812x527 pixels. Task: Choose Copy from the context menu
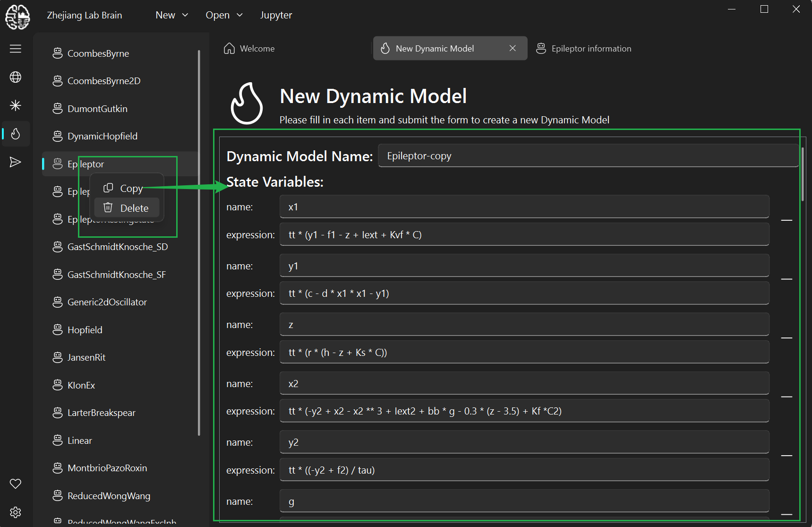click(127, 188)
